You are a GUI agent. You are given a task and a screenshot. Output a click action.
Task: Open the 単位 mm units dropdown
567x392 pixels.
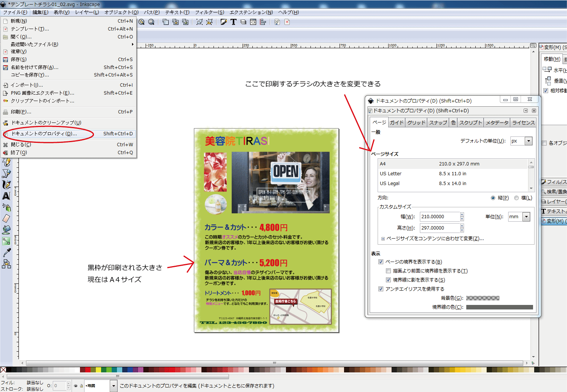[527, 217]
